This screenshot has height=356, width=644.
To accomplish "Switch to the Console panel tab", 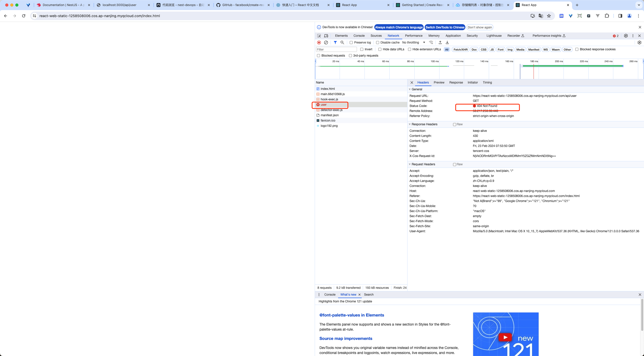I will (359, 36).
